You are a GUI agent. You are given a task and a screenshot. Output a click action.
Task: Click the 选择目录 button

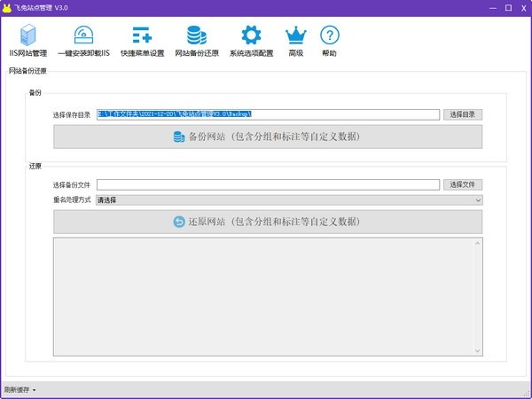click(463, 114)
